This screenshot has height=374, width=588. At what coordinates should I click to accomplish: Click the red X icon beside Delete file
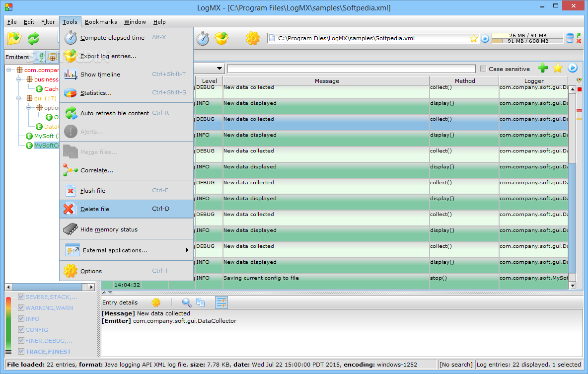coord(70,209)
